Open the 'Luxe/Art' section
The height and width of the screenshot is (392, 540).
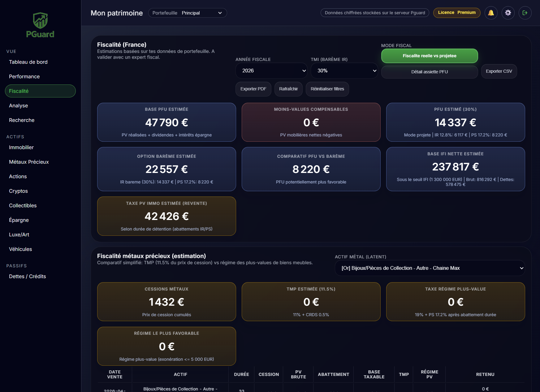pos(19,235)
